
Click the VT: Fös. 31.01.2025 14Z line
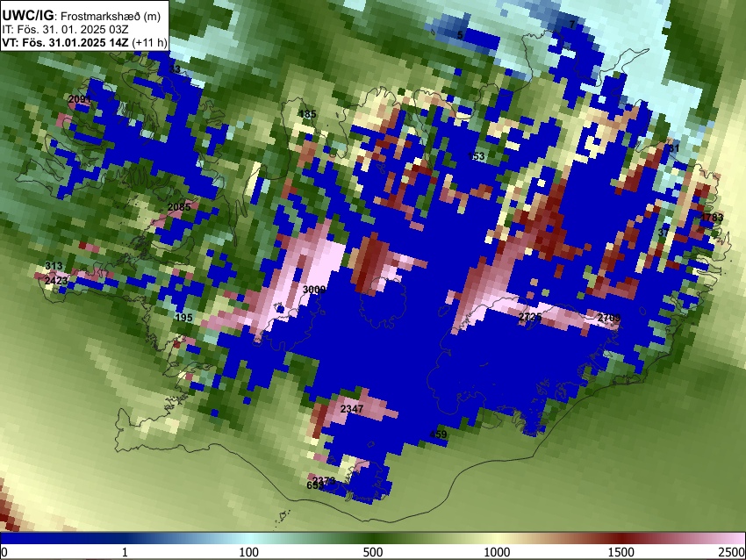click(84, 42)
